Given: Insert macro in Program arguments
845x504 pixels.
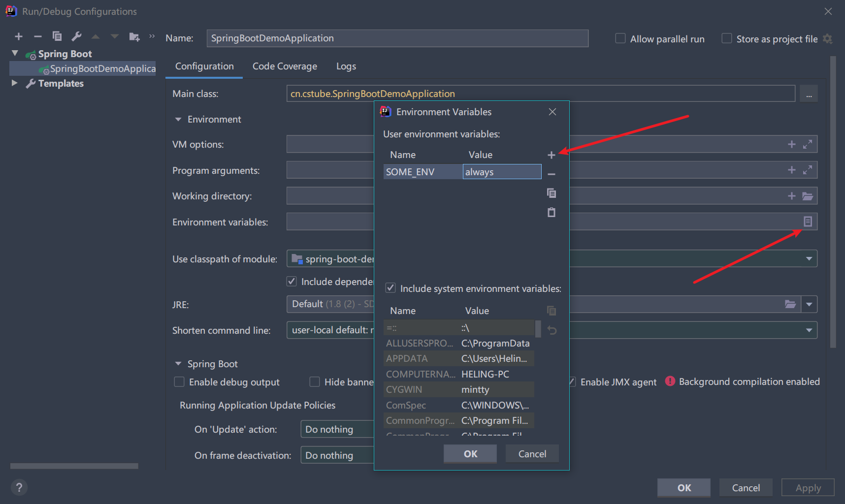Looking at the screenshot, I should 792,170.
